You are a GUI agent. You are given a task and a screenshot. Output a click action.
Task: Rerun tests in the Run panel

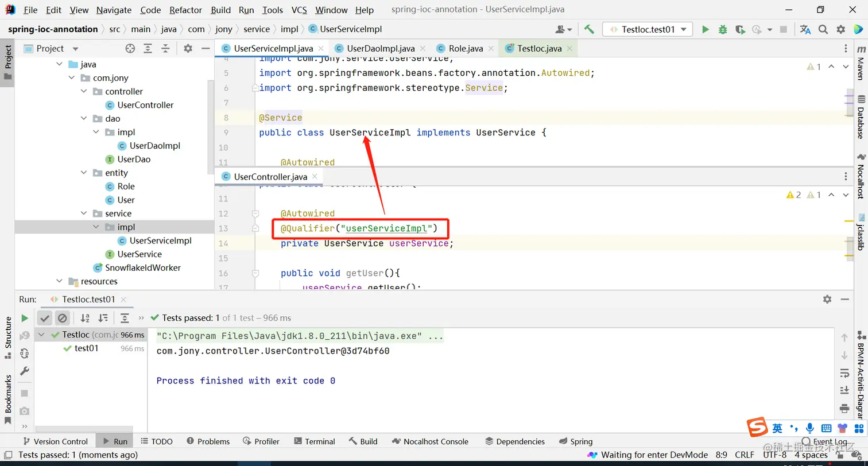[x=25, y=318]
